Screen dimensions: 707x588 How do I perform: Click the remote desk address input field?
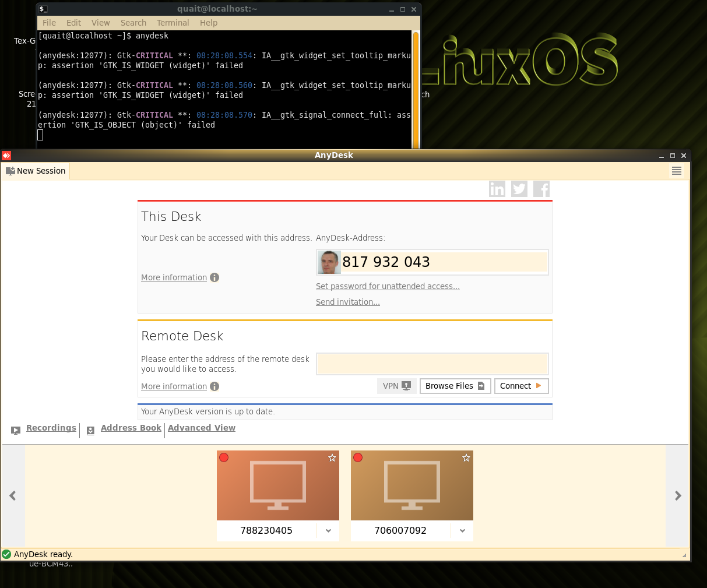tap(432, 364)
